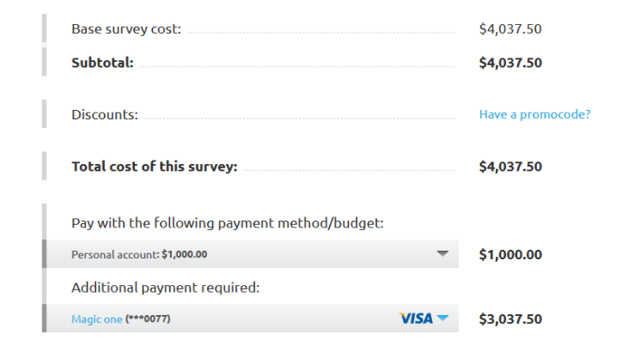622x364 pixels.
Task: Click the 'Discounts:' label
Action: point(105,114)
